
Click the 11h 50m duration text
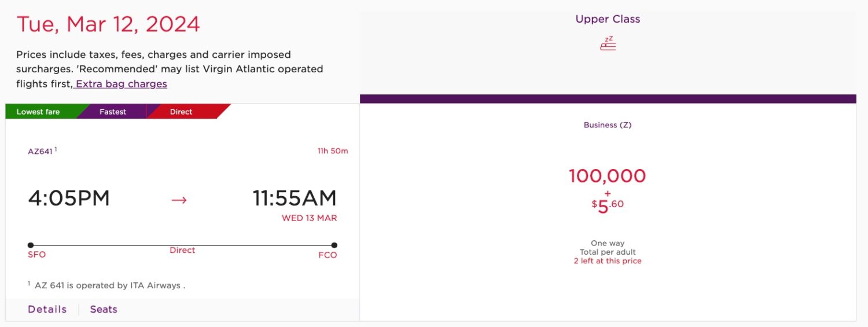click(x=333, y=152)
